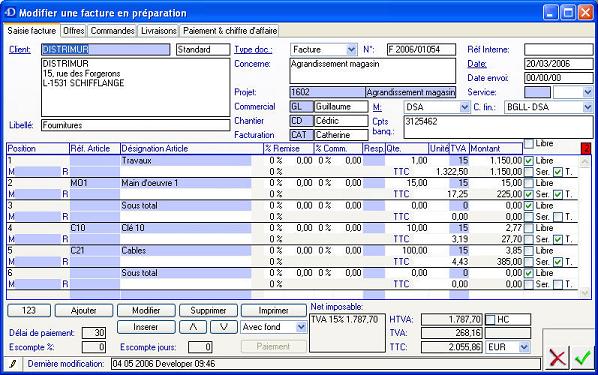The image size is (598, 375).
Task: Move line up with the ^ button
Action: [x=193, y=327]
